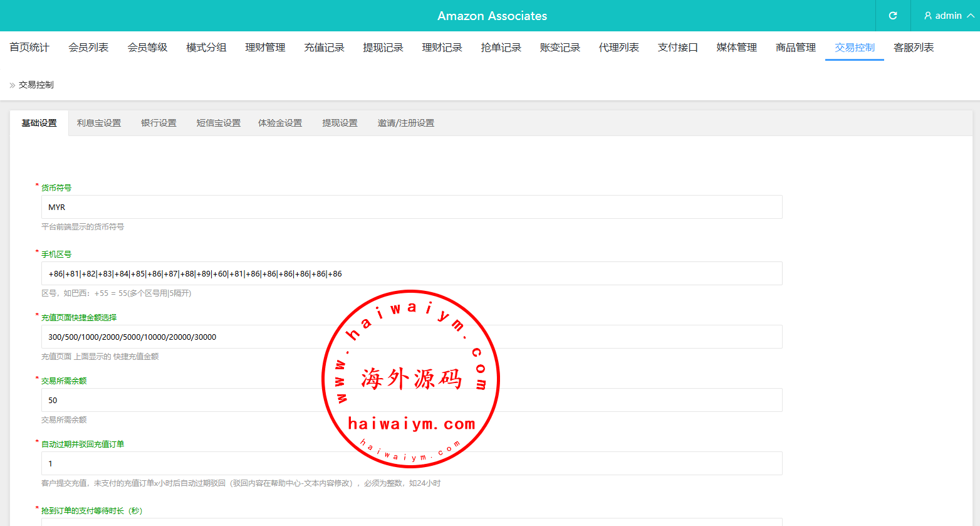
Task: Select 提现记录 in the top navigation
Action: (383, 48)
